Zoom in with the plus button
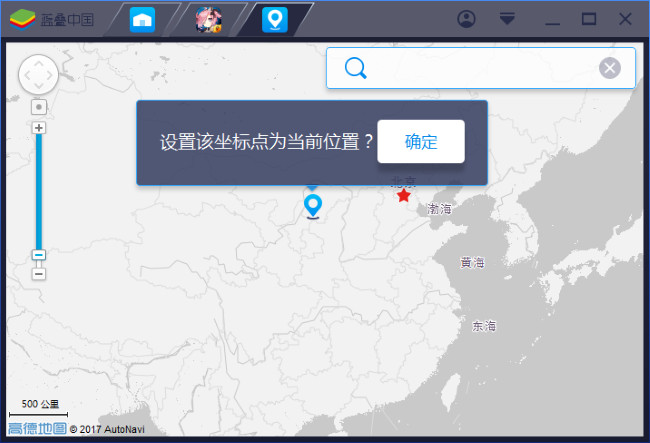 coord(39,128)
